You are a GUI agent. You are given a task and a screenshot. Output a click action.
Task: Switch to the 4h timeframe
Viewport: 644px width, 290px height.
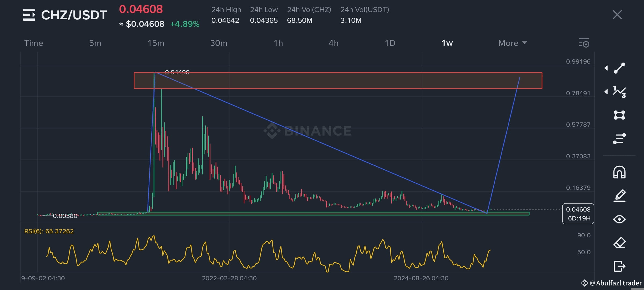[x=334, y=43]
